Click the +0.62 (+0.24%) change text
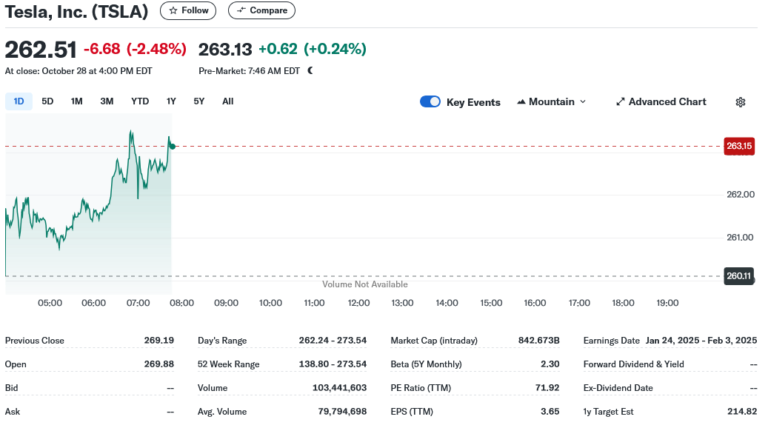Image resolution: width=768 pixels, height=428 pixels. coord(312,49)
